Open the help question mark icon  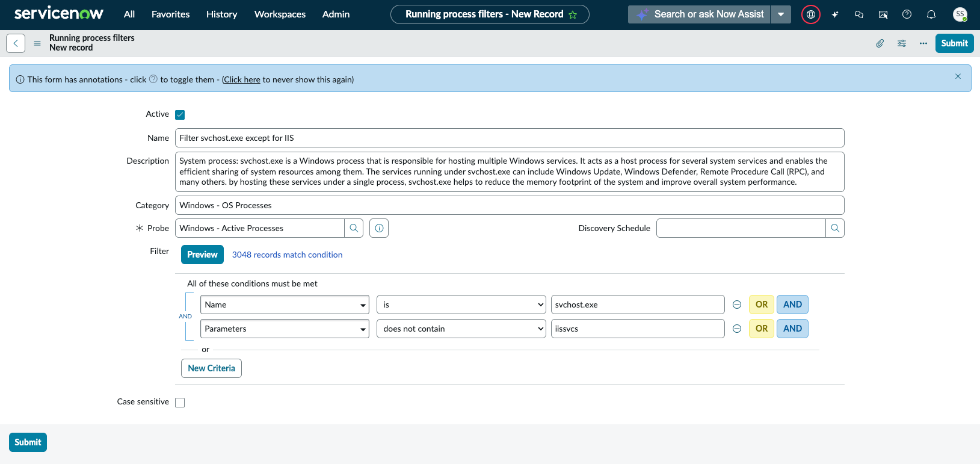[907, 14]
